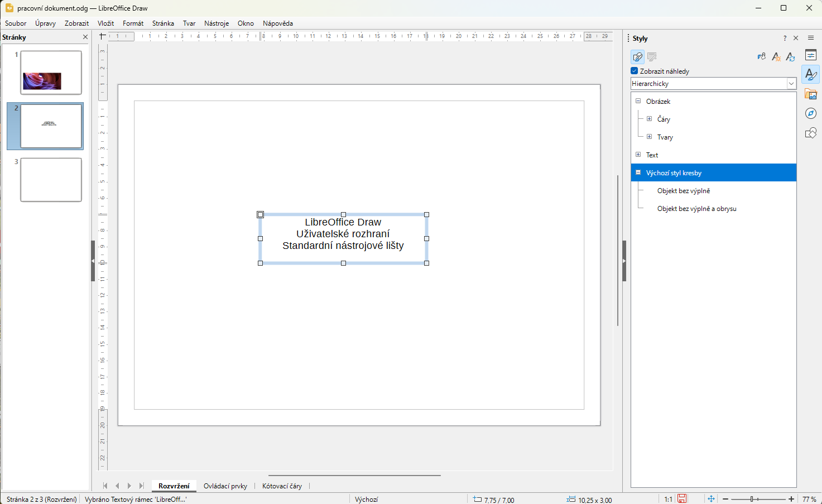The height and width of the screenshot is (504, 822).
Task: Click the new style from selection icon
Action: click(x=776, y=57)
